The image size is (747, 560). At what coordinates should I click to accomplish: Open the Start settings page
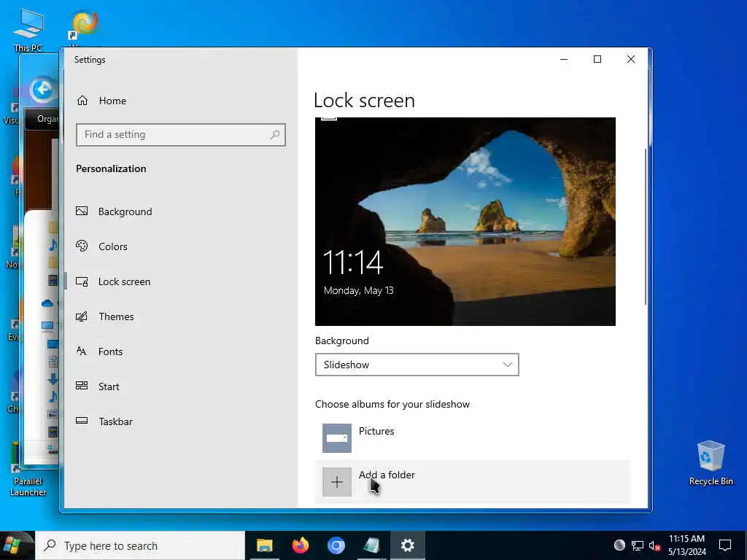(98, 386)
